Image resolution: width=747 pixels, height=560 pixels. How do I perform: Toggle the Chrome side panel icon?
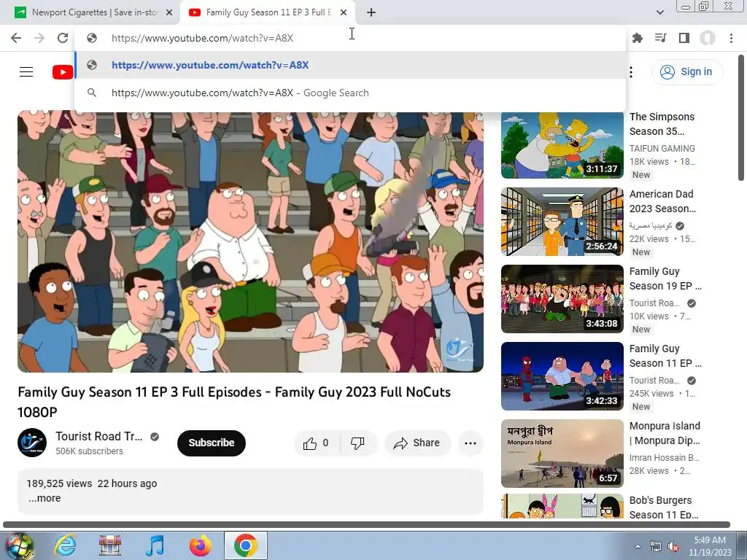pyautogui.click(x=684, y=38)
